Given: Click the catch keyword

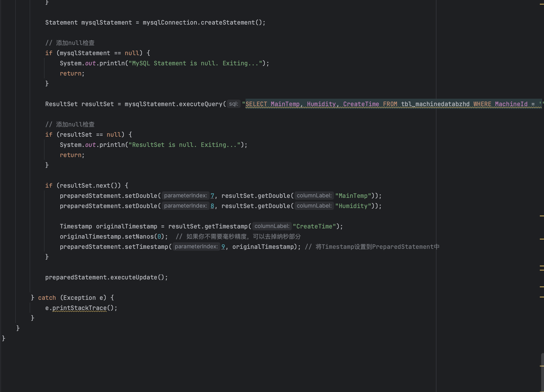Looking at the screenshot, I should [47, 298].
